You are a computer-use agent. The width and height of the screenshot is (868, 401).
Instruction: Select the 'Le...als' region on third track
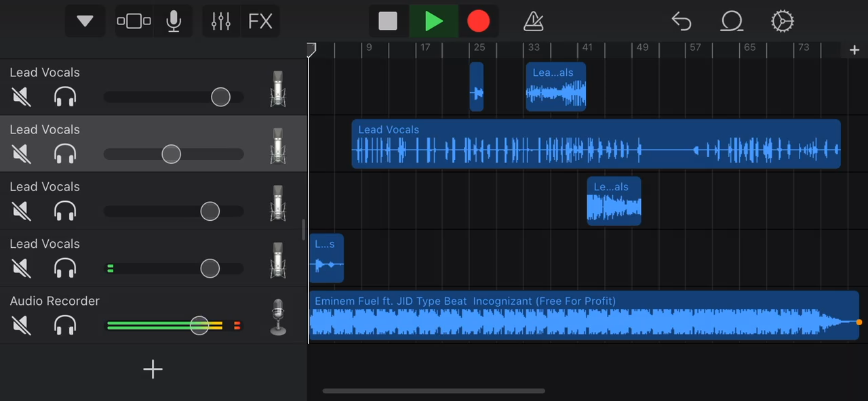614,201
